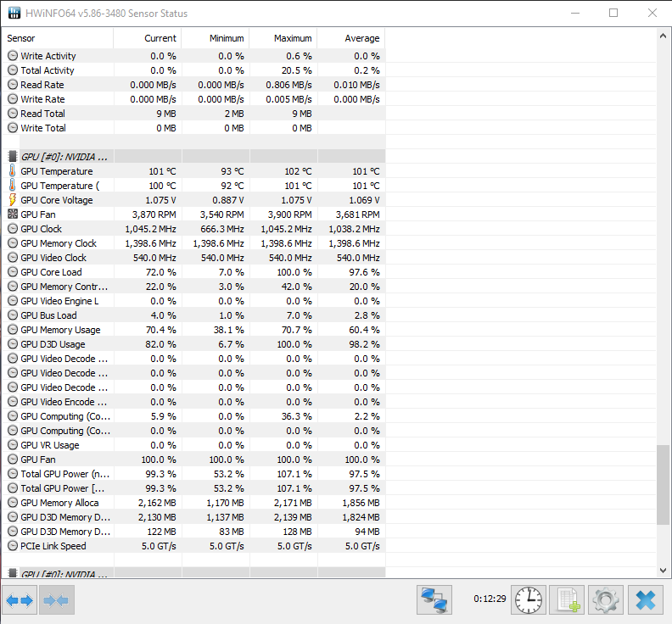Viewport: 672px width, 624px height.
Task: Open sensor settings gear icon
Action: coord(606,600)
